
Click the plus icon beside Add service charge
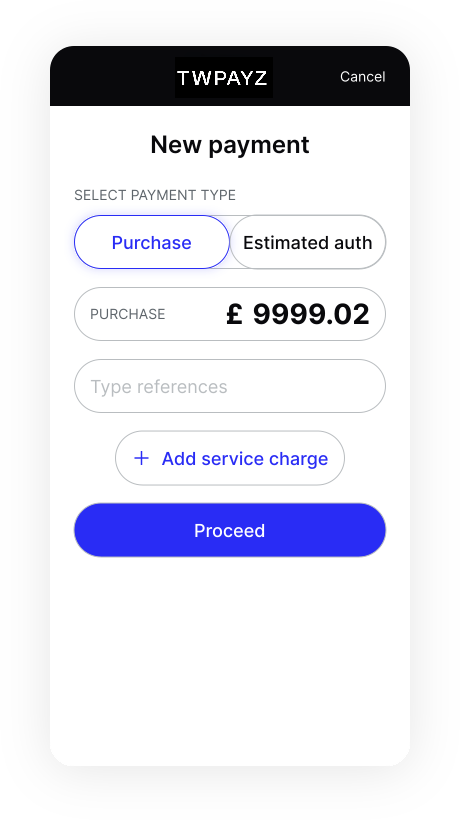pos(141,459)
